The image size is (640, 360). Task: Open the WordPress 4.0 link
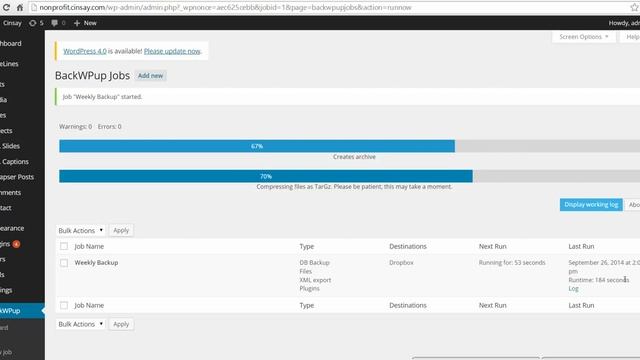point(85,51)
